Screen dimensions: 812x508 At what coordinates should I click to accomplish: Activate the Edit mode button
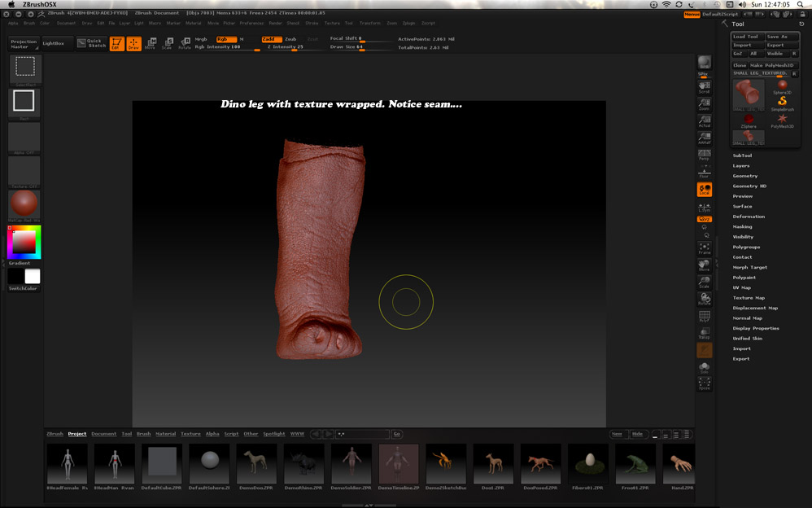[116, 43]
